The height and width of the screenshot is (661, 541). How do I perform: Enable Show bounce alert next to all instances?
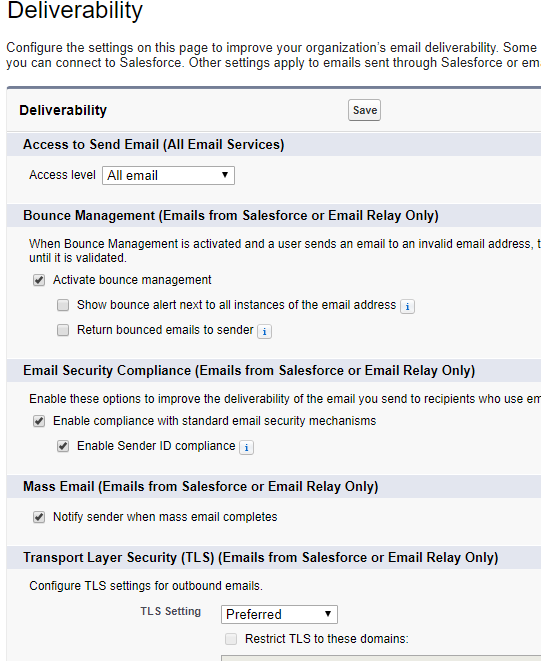click(x=63, y=305)
